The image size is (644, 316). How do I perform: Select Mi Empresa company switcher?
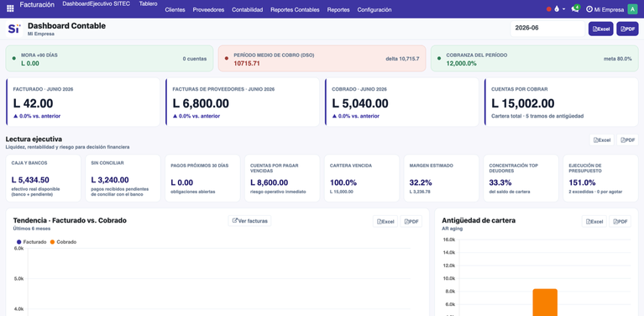pos(609,9)
